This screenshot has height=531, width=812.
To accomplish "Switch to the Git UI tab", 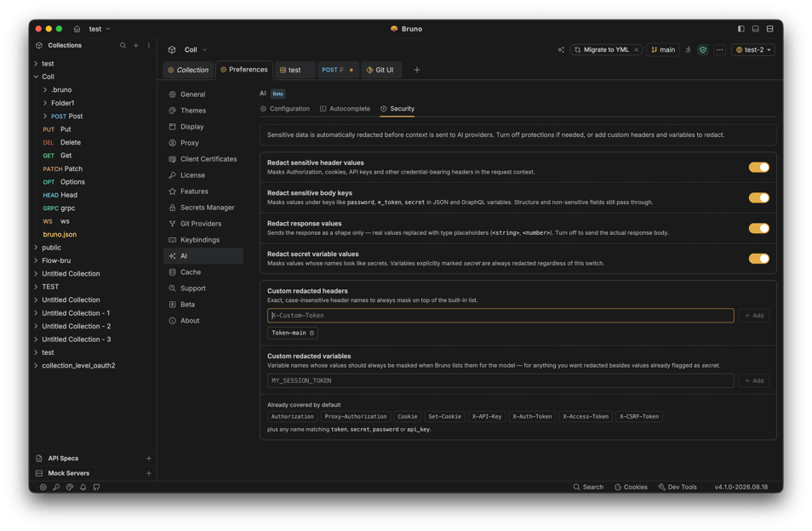I will click(380, 70).
